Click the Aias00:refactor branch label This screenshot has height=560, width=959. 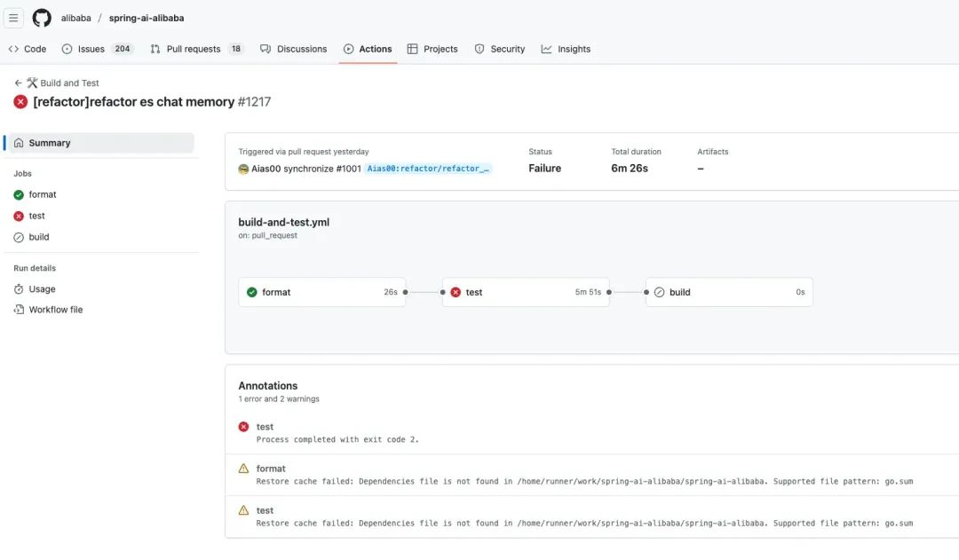point(429,169)
